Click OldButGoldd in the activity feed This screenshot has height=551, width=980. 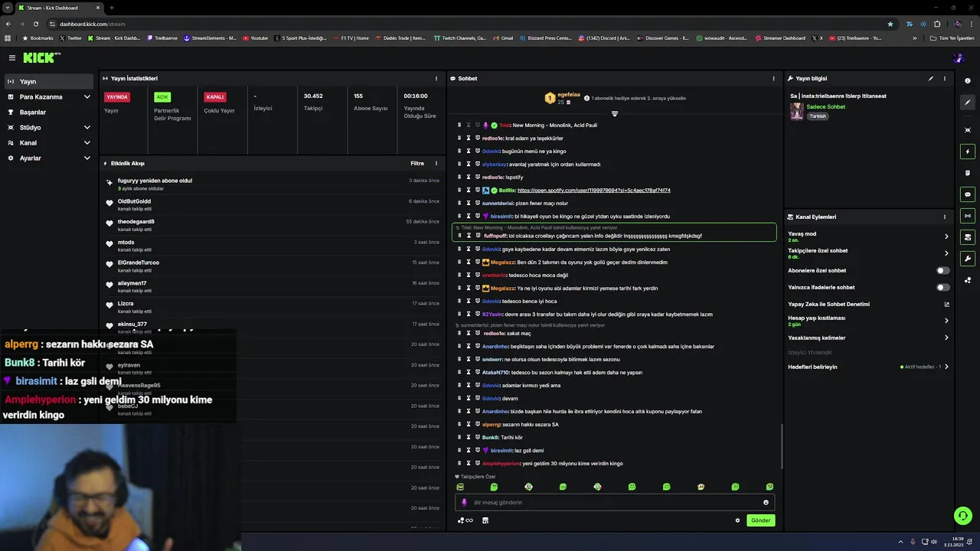pyautogui.click(x=134, y=201)
